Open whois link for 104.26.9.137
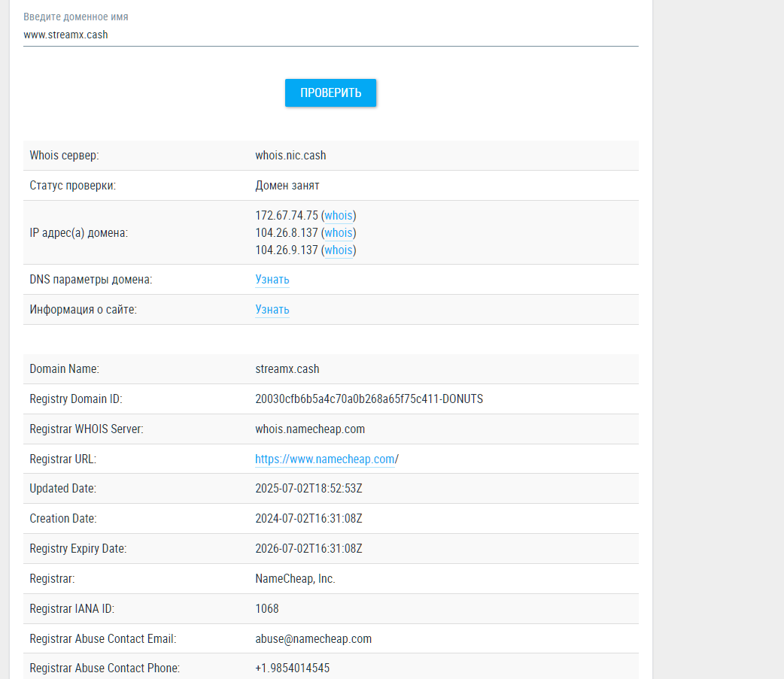Image resolution: width=784 pixels, height=679 pixels. 339,250
